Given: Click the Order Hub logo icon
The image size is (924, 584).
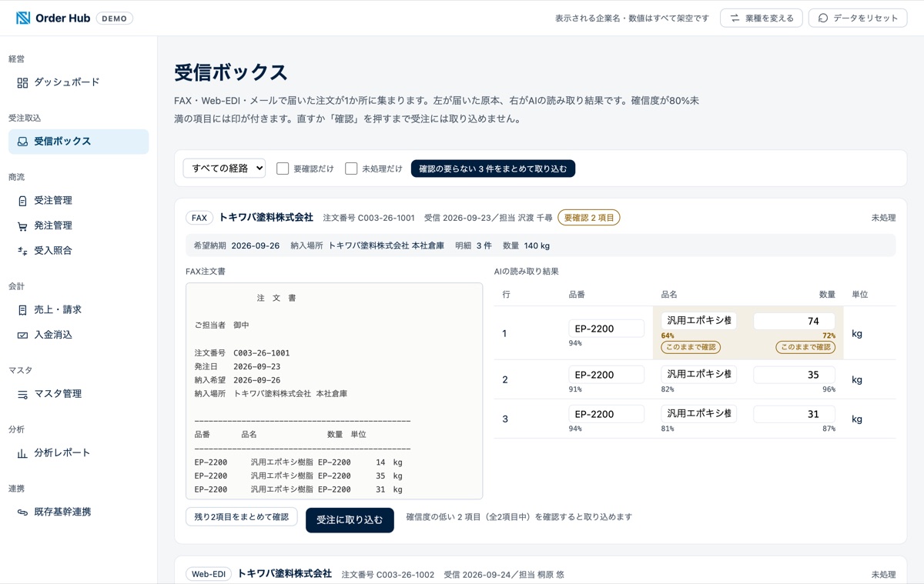Looking at the screenshot, I should coord(23,18).
